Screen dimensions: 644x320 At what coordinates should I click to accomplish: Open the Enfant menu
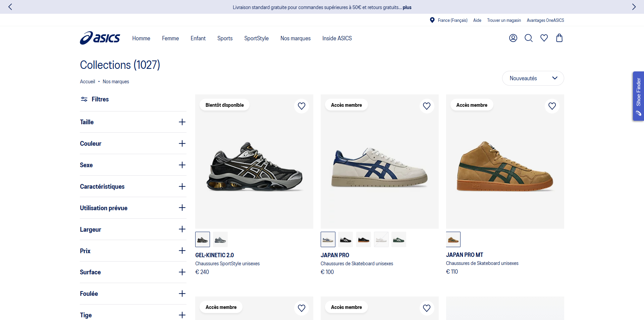click(x=198, y=38)
